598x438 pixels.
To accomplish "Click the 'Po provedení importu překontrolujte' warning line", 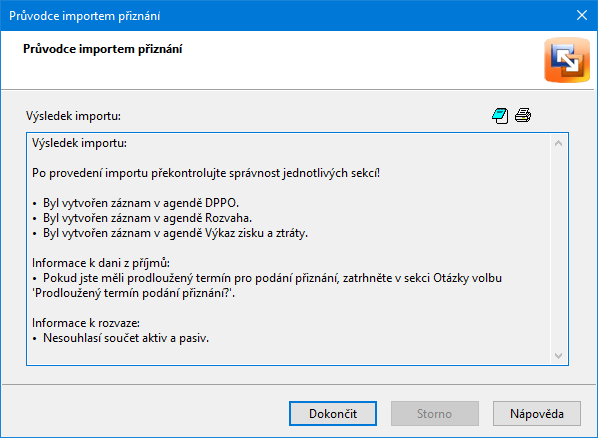I will coord(206,173).
